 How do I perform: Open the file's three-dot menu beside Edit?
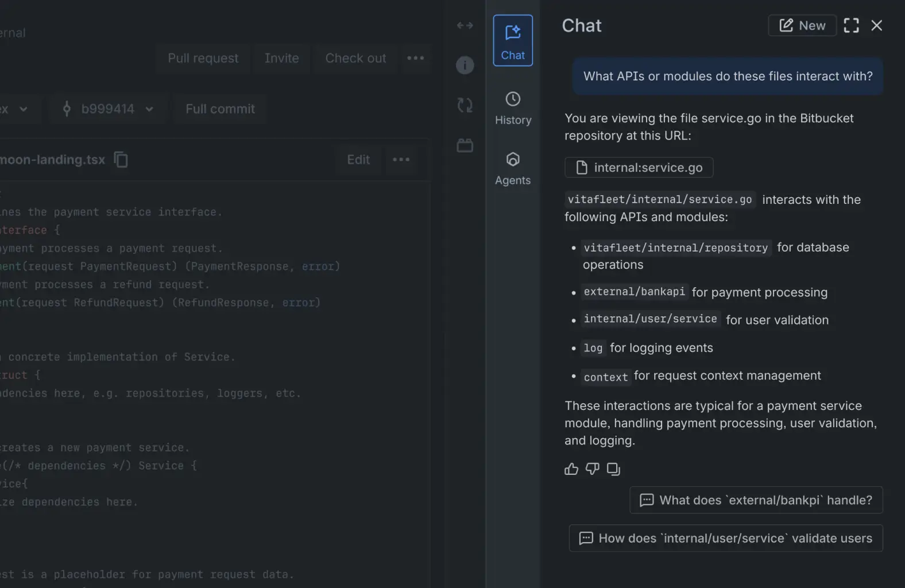pyautogui.click(x=401, y=160)
